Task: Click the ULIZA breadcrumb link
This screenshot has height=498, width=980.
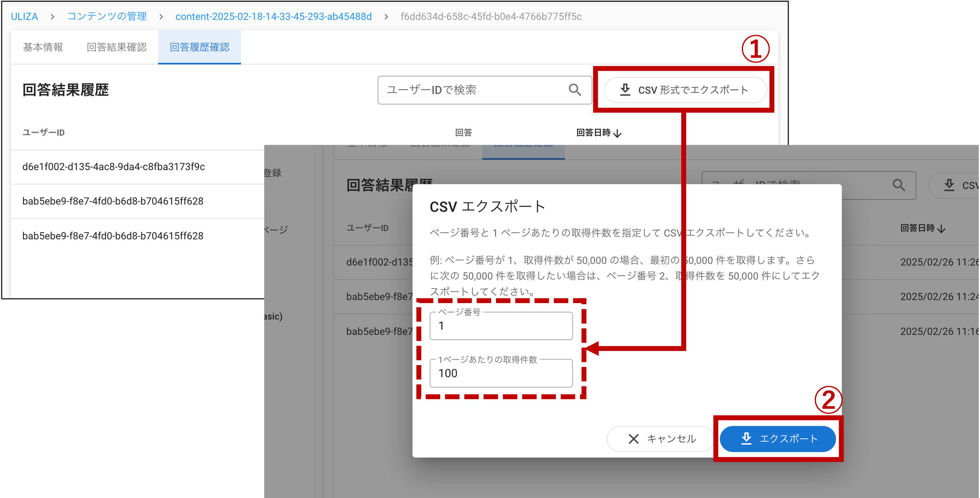Action: (24, 17)
